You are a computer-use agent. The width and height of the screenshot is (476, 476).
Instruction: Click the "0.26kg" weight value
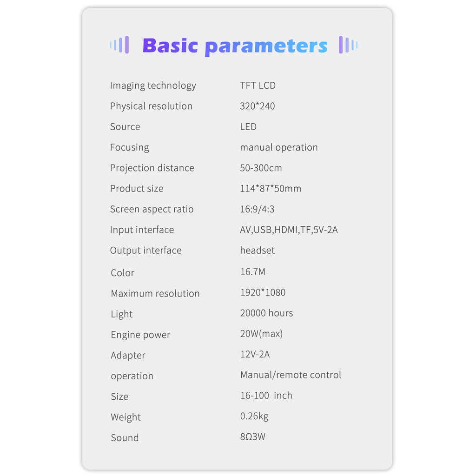point(254,416)
